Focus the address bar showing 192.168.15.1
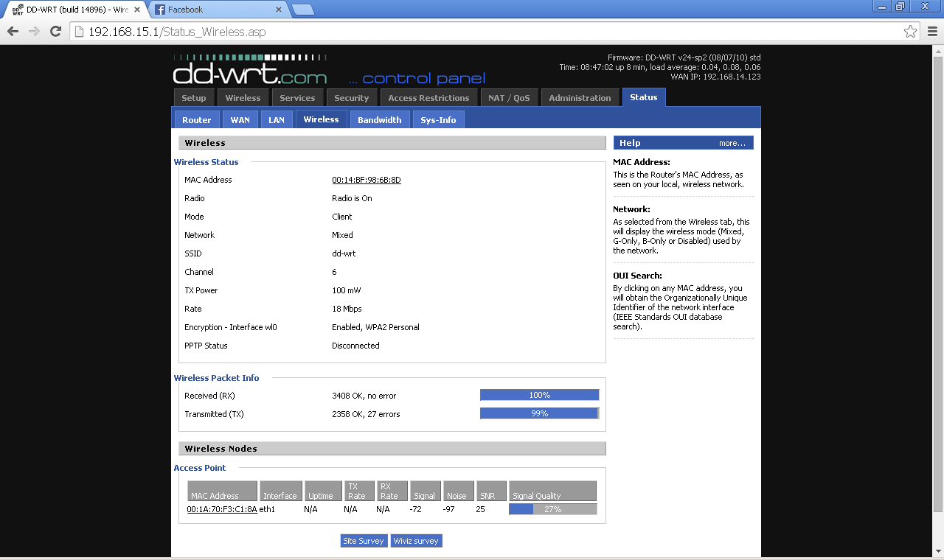 click(487, 32)
